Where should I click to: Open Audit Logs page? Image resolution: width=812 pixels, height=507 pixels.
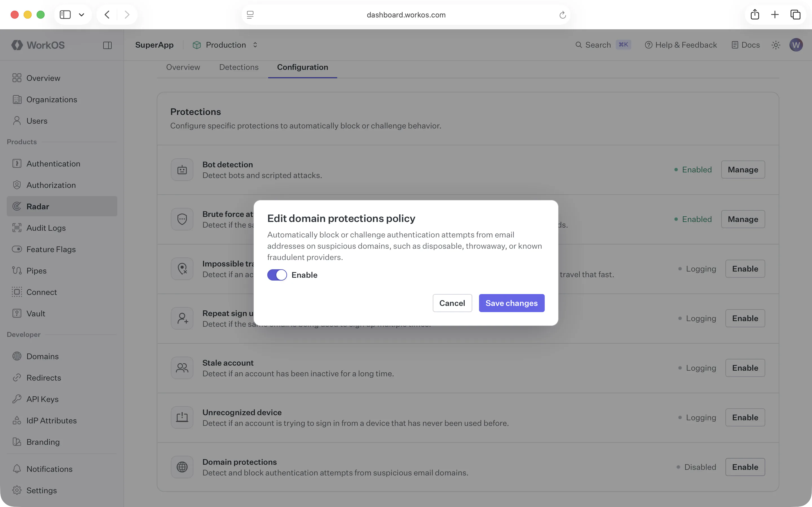point(46,228)
